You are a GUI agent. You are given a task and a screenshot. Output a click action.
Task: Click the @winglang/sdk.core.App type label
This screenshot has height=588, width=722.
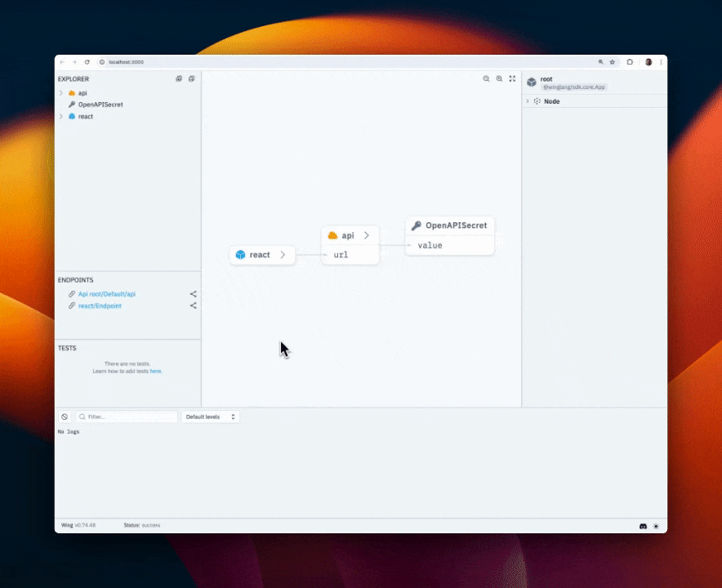pos(573,87)
